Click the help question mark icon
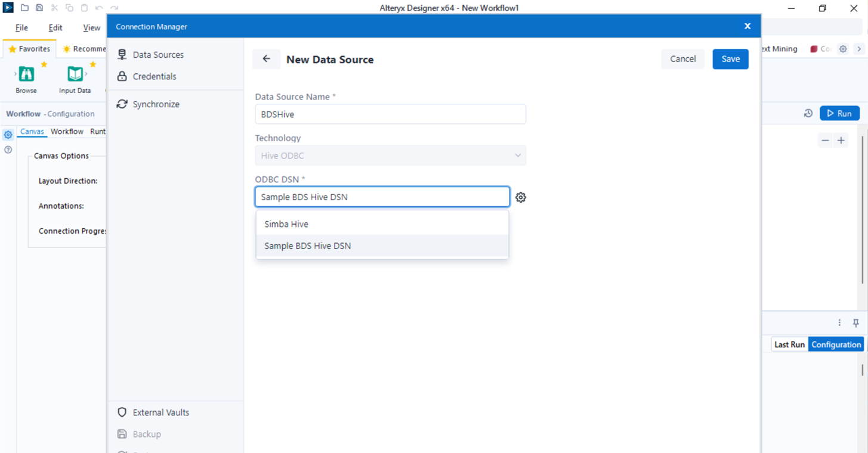 (8, 150)
